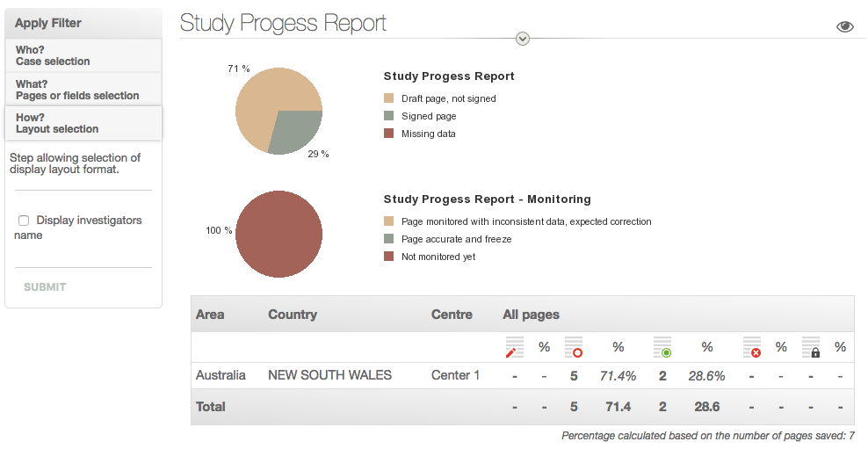This screenshot has height=449, width=868.
Task: Expand the chevron below report title
Action: (x=523, y=38)
